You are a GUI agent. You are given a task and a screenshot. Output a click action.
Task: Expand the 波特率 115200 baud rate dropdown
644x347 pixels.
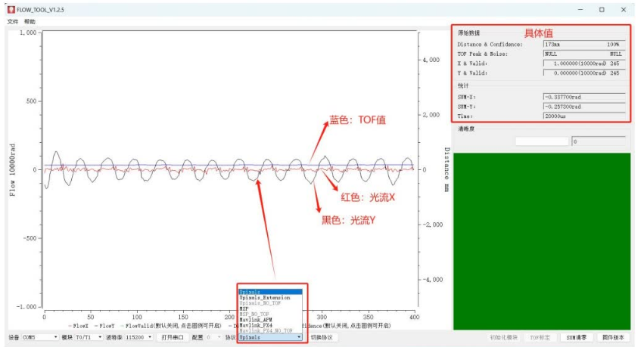(138, 337)
